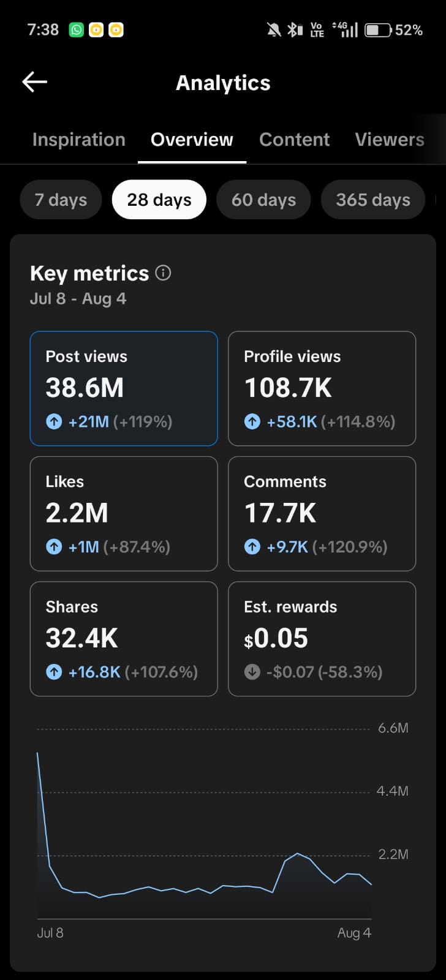Select the Profile views metric card
The image size is (446, 980).
coord(322,388)
